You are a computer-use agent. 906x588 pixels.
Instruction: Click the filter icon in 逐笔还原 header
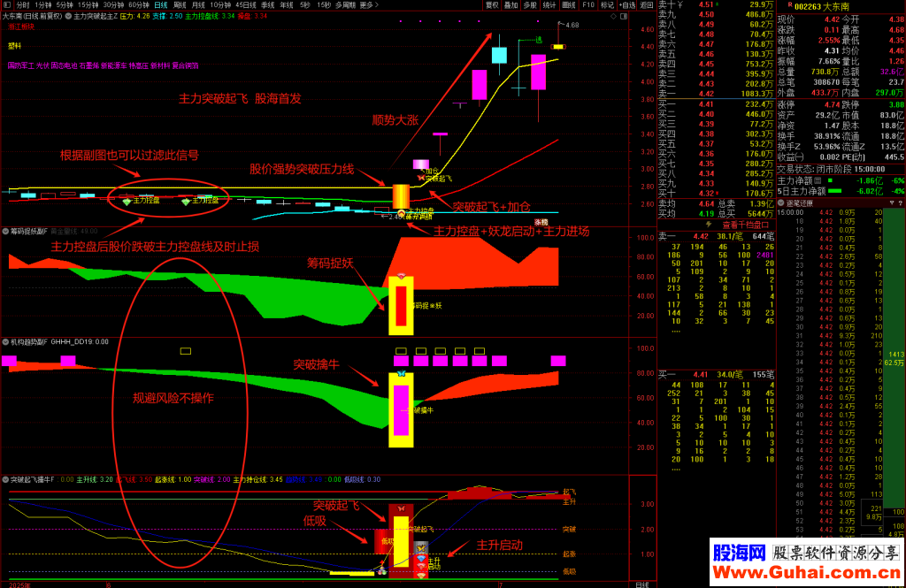(x=892, y=202)
